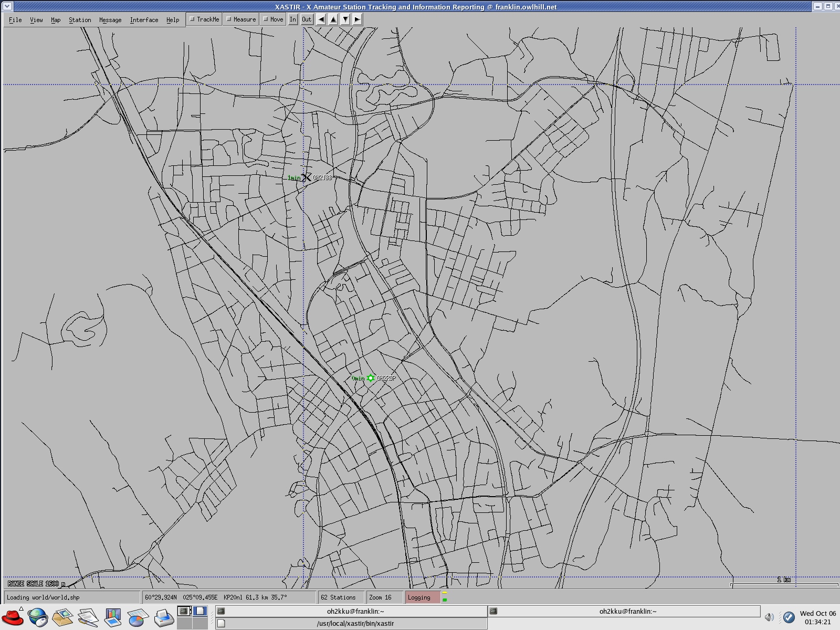Open the window menu in title bar

(x=7, y=6)
